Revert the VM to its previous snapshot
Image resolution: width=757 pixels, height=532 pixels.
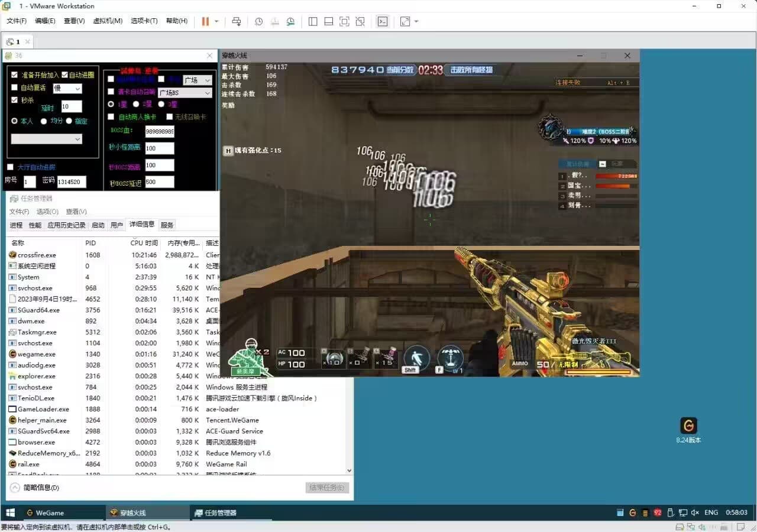pyautogui.click(x=274, y=21)
